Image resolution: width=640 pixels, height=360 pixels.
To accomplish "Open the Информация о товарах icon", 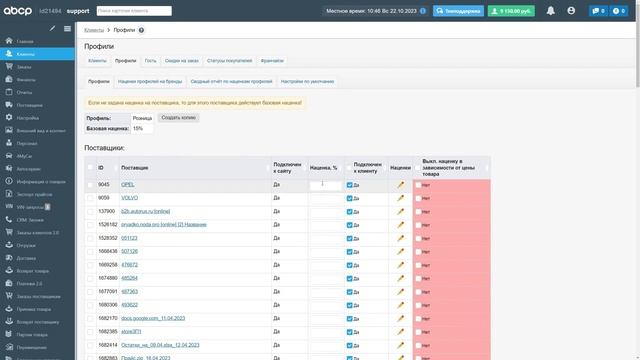I will point(9,181).
